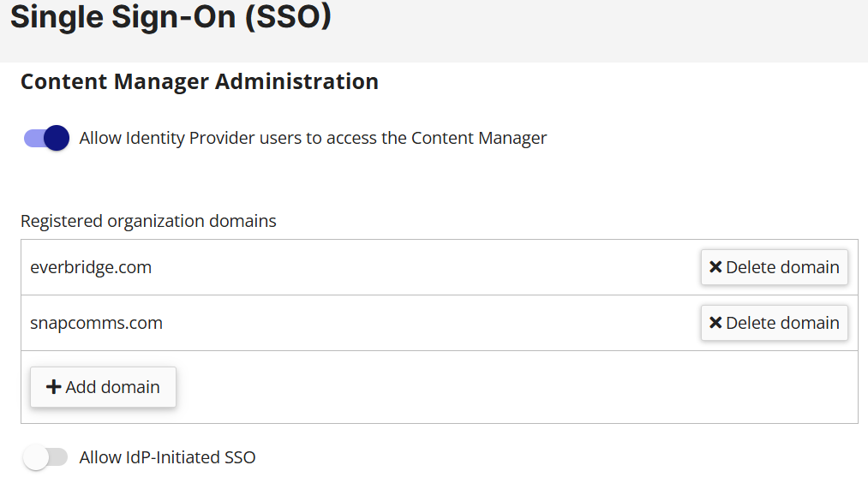Click the Single Sign-On (SSO) page title
The height and width of the screenshot is (483, 868).
pos(171,16)
